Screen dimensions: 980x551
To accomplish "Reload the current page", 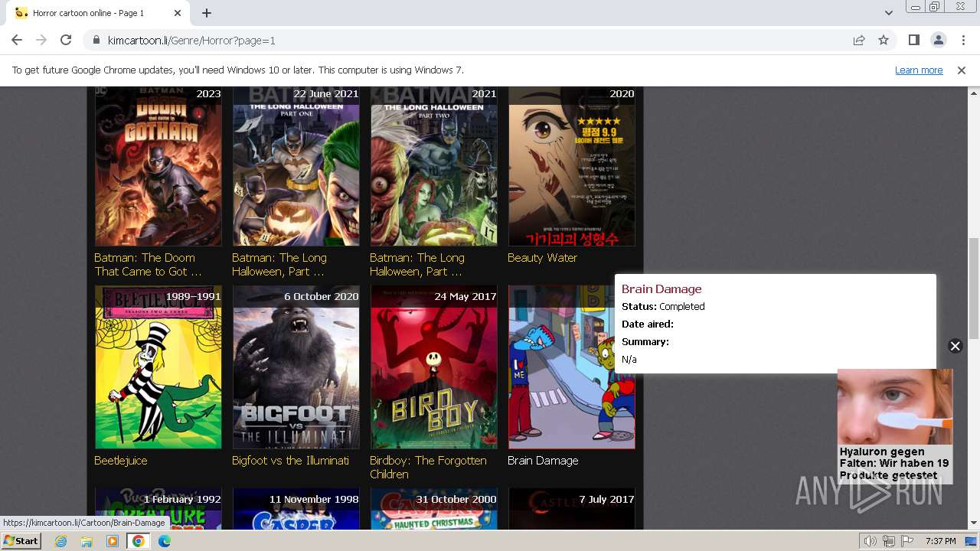I will [x=66, y=40].
